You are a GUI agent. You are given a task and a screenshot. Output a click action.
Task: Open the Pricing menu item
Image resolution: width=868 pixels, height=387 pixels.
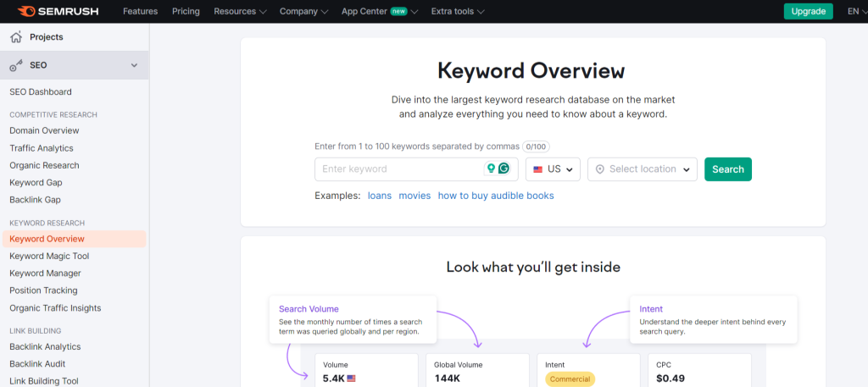(186, 11)
